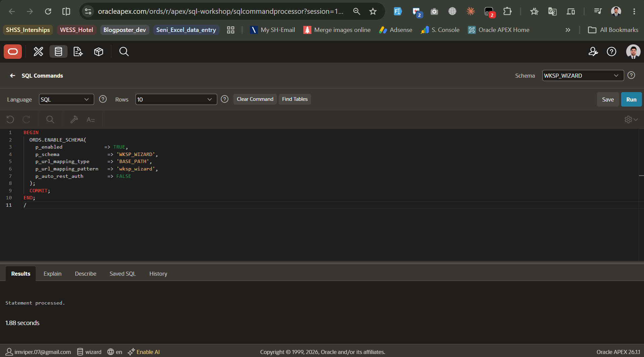Undo last editor change

(10, 119)
